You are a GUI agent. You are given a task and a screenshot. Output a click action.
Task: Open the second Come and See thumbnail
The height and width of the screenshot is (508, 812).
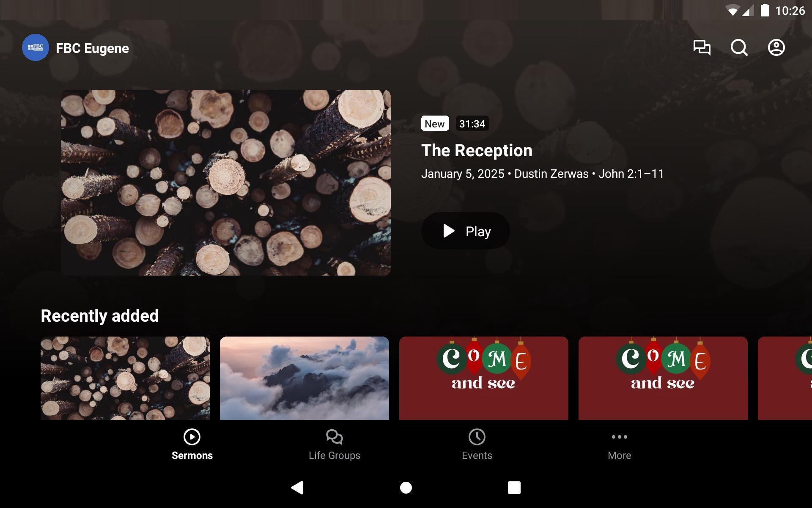(663, 378)
